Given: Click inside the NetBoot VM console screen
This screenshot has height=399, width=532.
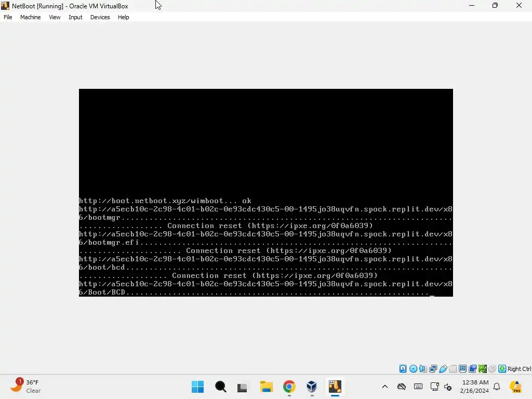Looking at the screenshot, I should [265, 192].
